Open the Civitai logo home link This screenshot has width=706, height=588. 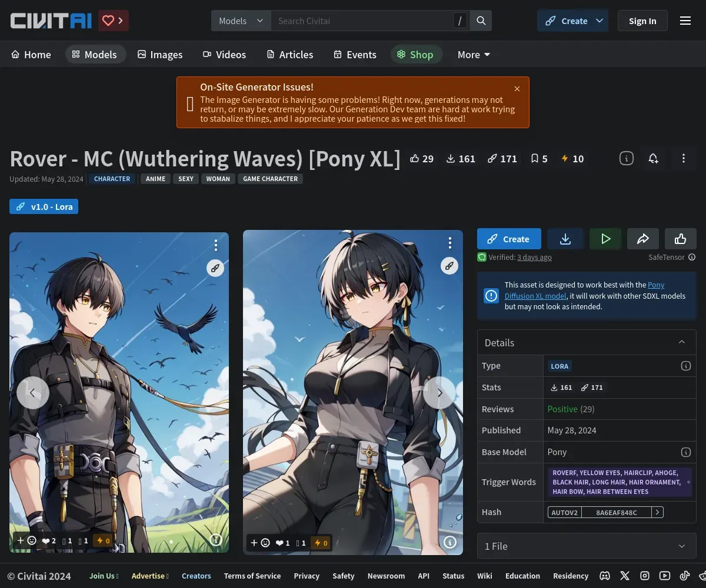pyautogui.click(x=51, y=21)
